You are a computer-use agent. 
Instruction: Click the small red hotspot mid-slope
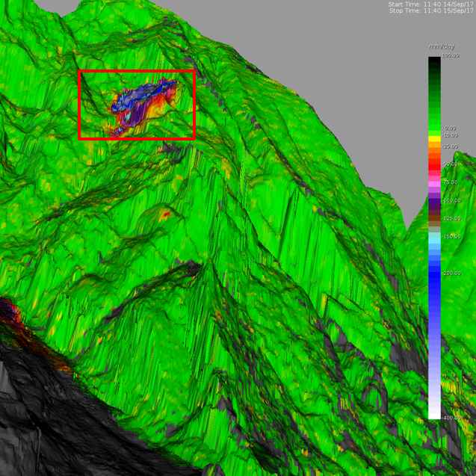(x=167, y=215)
